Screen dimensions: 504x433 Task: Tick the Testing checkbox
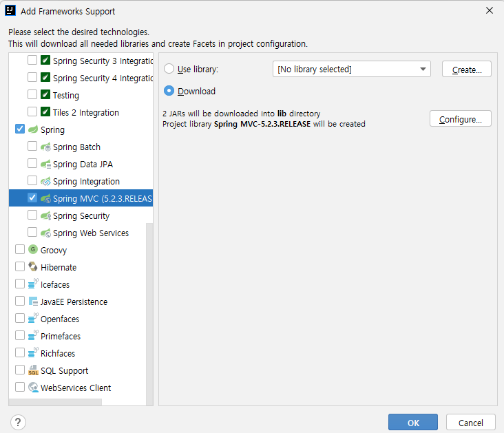coord(32,94)
